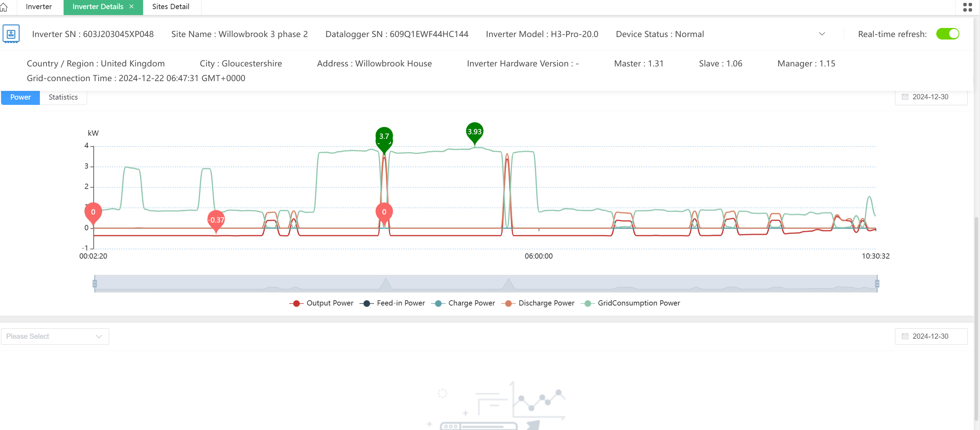The height and width of the screenshot is (430, 980).
Task: Turn off Real-time refresh switch
Action: [x=947, y=34]
